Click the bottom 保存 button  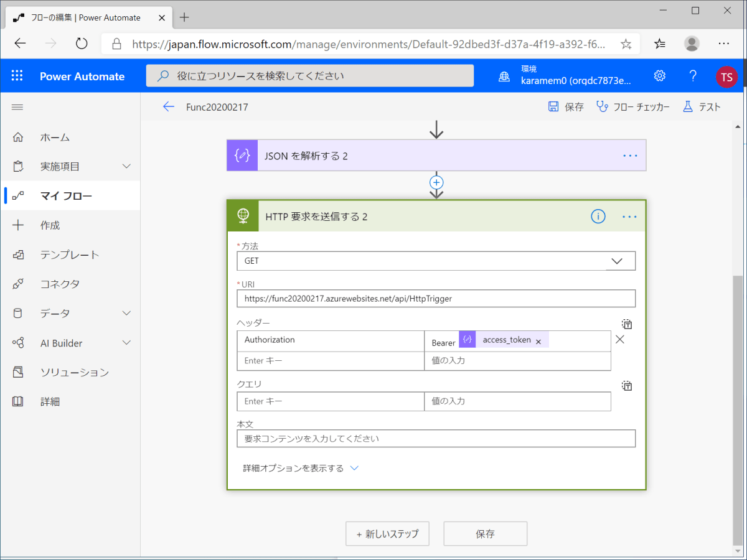(485, 533)
